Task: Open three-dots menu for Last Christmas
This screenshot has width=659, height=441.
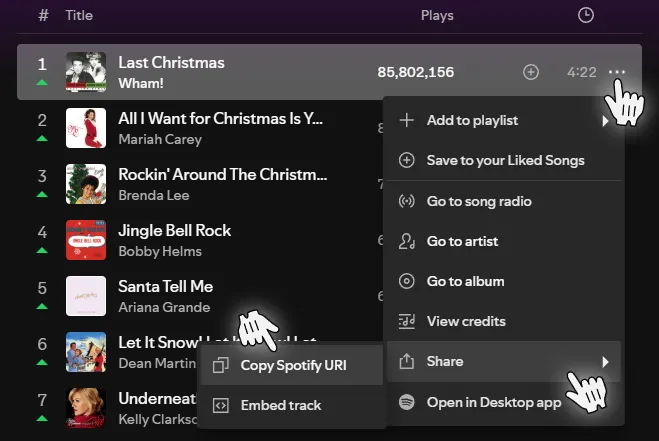Action: (616, 72)
